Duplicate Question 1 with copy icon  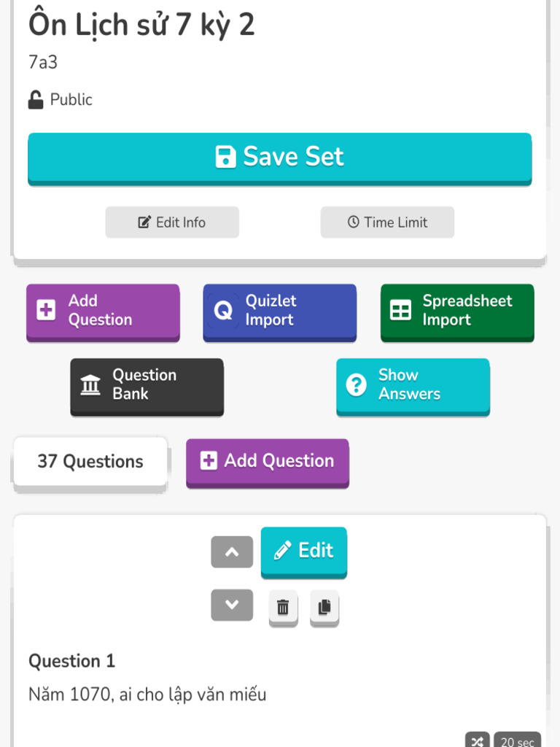click(324, 607)
